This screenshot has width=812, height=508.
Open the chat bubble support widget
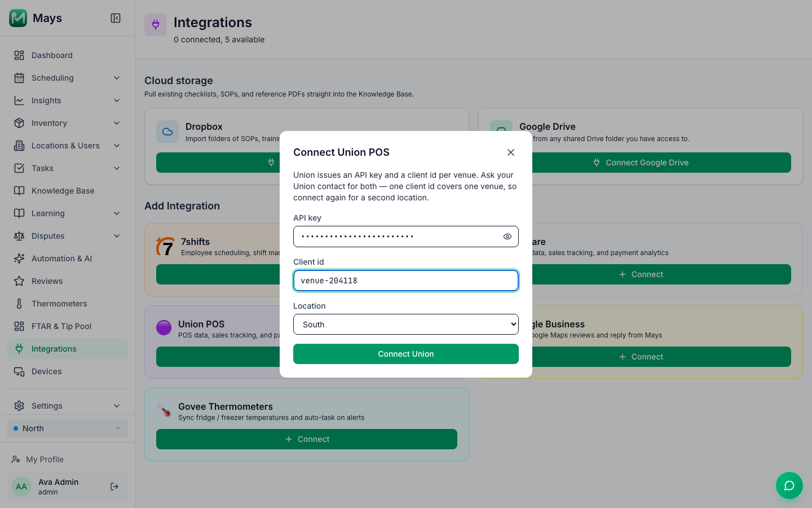coord(789,485)
